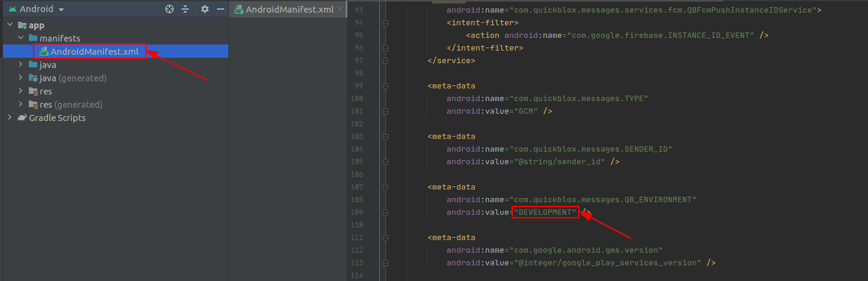Select the res (generated) label
Viewport: 868px width, 281px height.
point(70,105)
